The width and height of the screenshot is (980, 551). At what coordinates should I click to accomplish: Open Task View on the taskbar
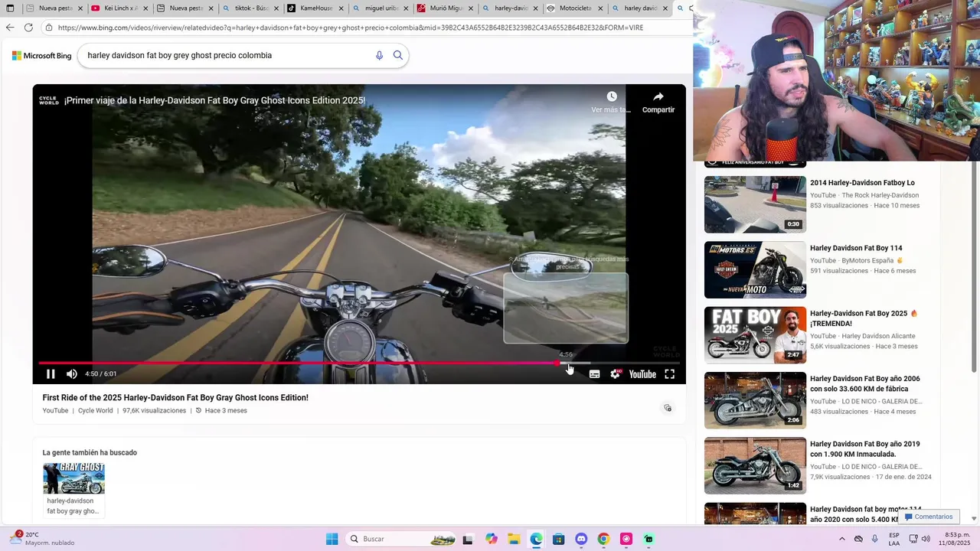click(468, 539)
